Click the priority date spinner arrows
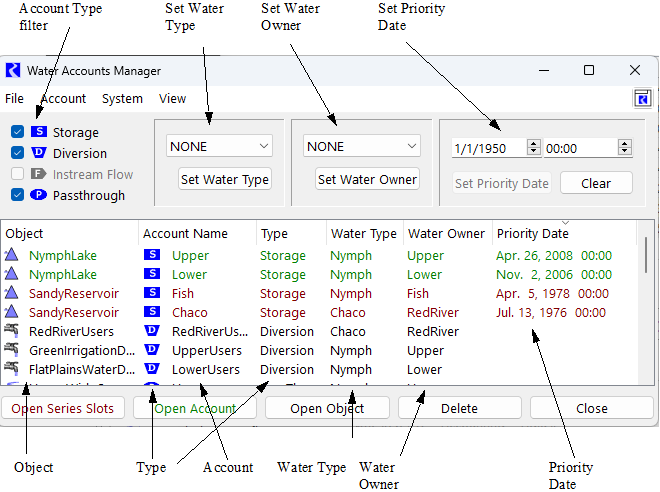The image size is (660, 492). [533, 147]
